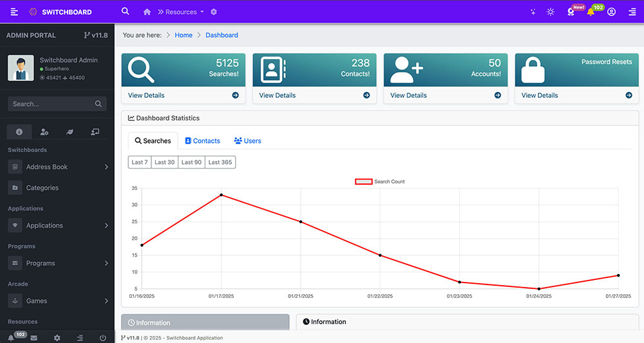Toggle light mode with the sun icon

(550, 12)
